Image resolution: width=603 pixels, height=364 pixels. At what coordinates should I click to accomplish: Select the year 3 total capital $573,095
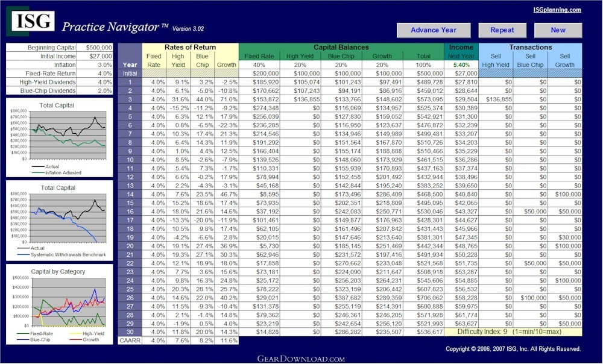[x=423, y=99]
